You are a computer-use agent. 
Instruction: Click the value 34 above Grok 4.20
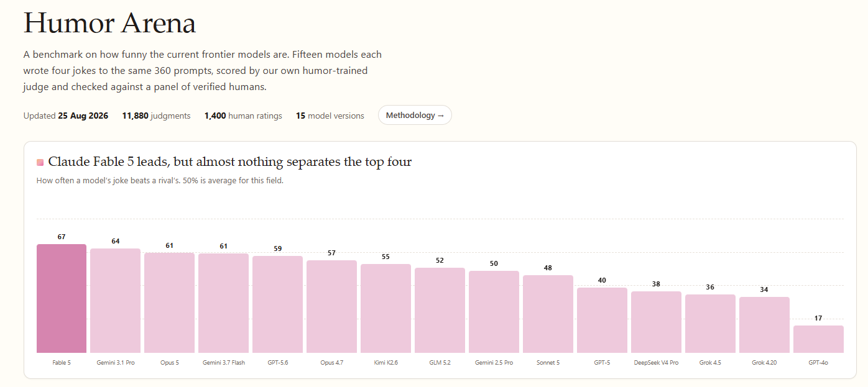coord(765,290)
